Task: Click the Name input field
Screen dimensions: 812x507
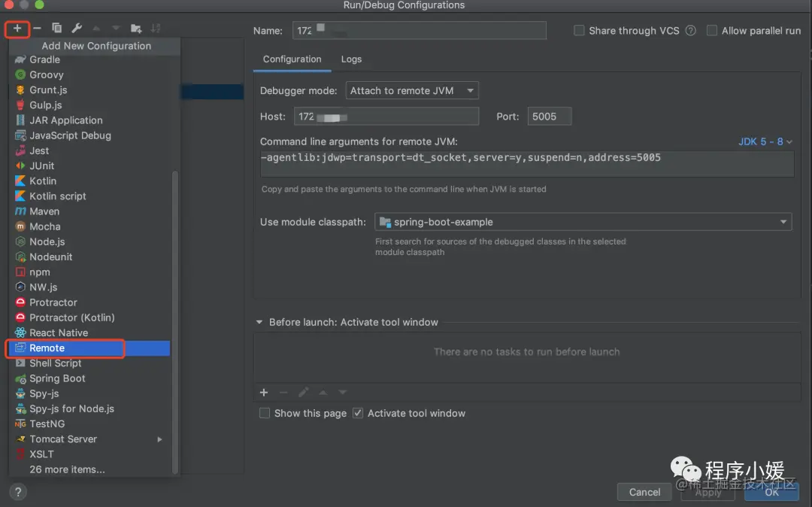Action: (x=419, y=31)
